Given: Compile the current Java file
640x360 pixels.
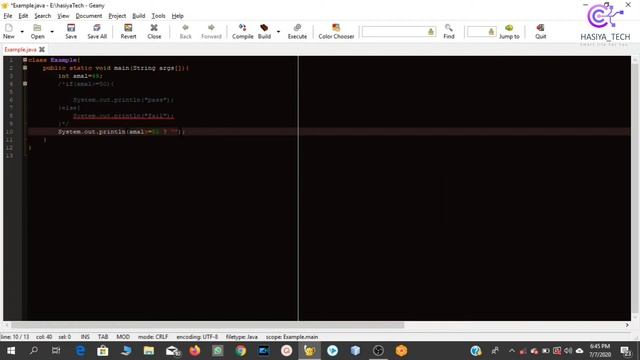Looking at the screenshot, I should [242, 31].
